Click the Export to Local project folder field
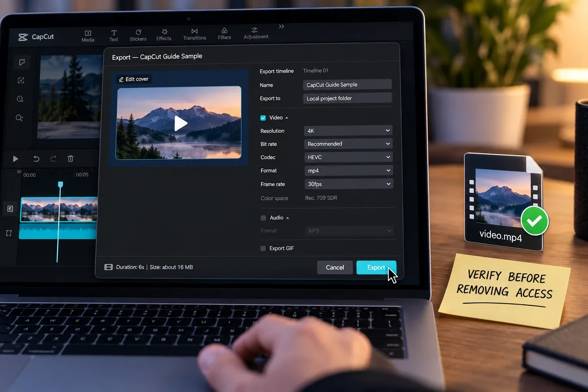 coord(348,98)
